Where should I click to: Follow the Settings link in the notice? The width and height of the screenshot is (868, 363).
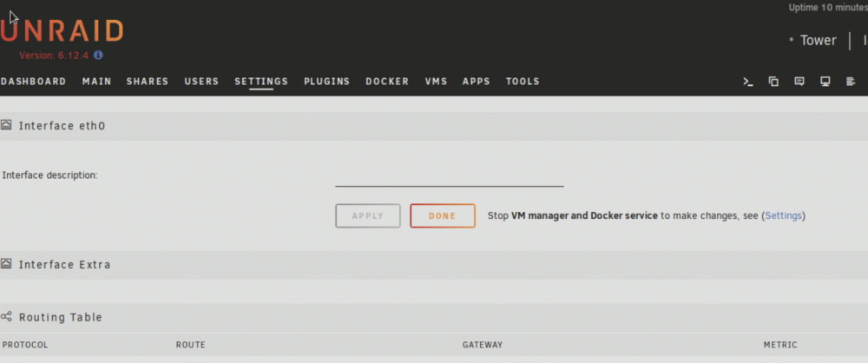point(783,215)
